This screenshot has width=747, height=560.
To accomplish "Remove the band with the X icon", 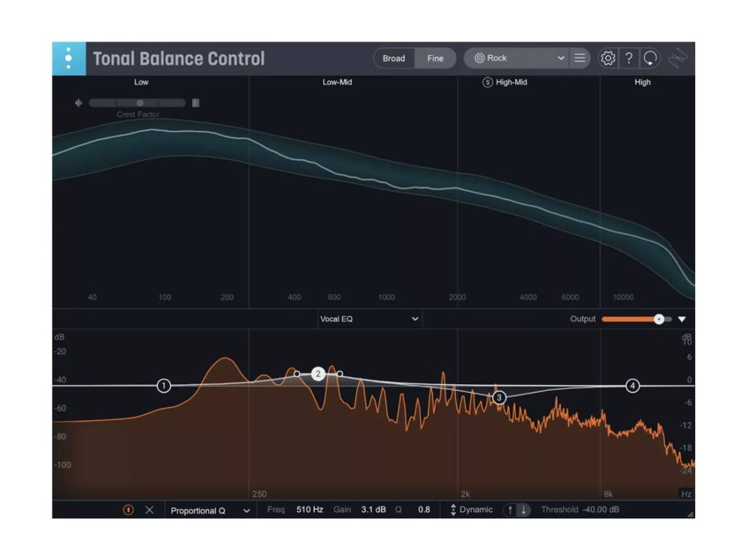I will tap(150, 510).
